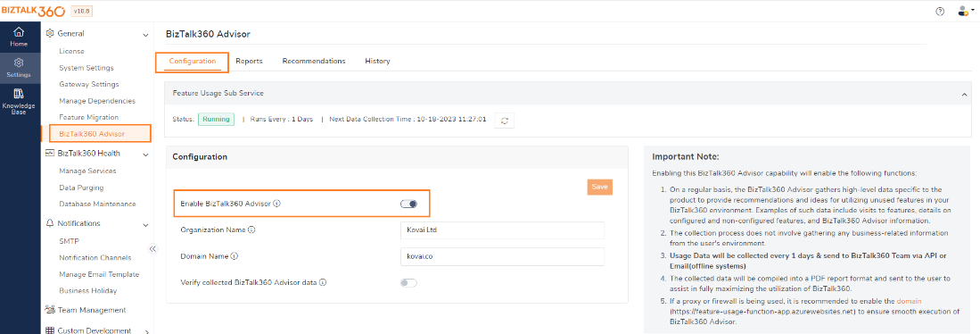The image size is (980, 334).
Task: Click info icon beside Domain Name
Action: click(234, 256)
